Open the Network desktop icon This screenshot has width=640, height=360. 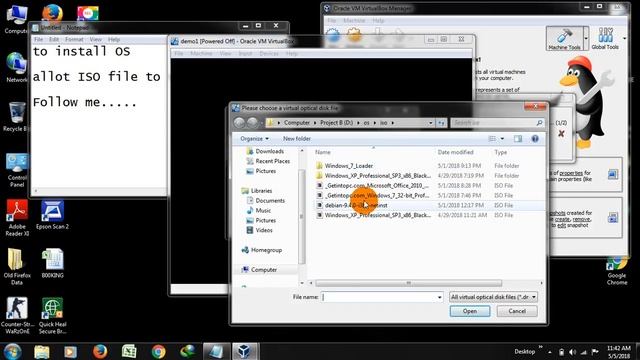click(x=16, y=67)
